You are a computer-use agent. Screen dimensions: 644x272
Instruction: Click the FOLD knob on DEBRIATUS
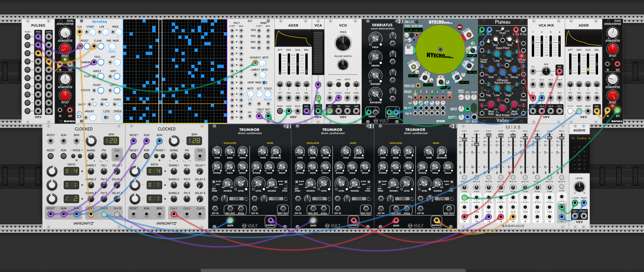[375, 39]
